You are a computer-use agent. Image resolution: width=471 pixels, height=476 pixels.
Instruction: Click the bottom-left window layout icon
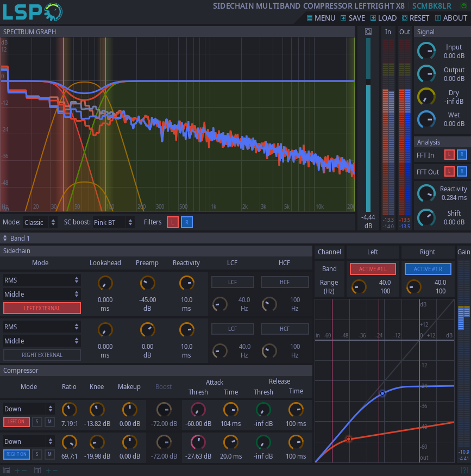tap(7, 471)
